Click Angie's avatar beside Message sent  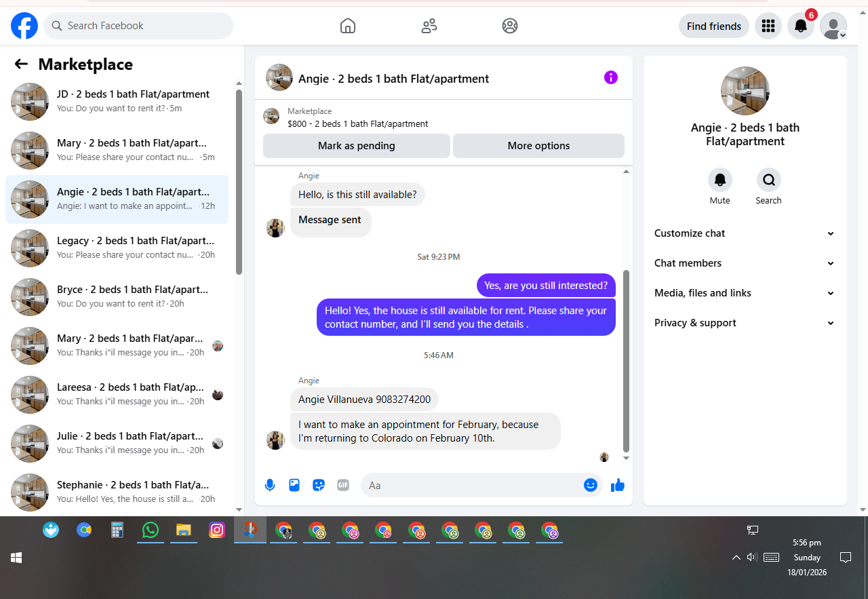tap(275, 228)
